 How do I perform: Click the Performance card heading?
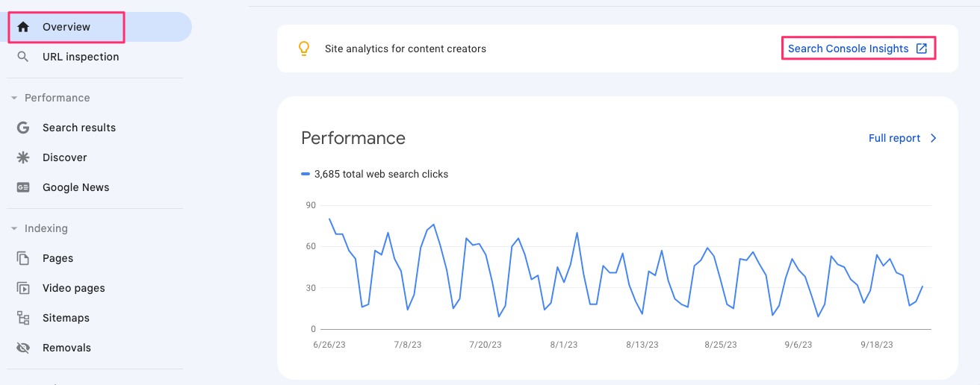[x=353, y=138]
